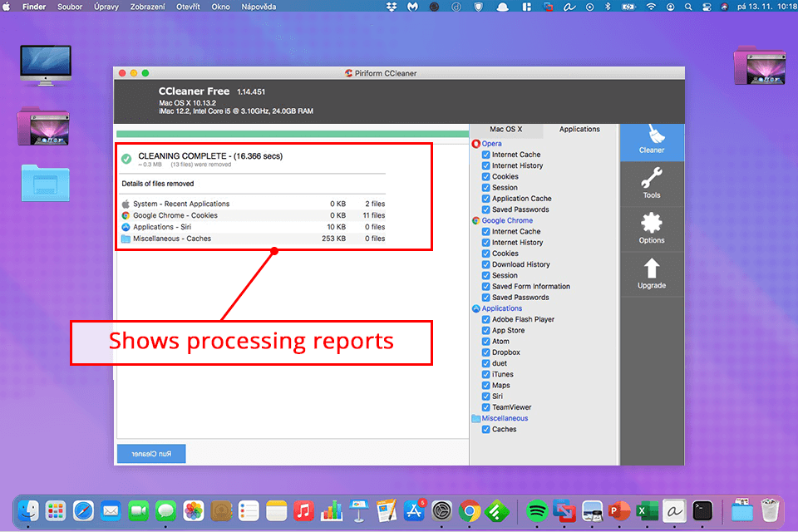The width and height of the screenshot is (798, 532).
Task: Open Mail from the dock
Action: [x=111, y=510]
